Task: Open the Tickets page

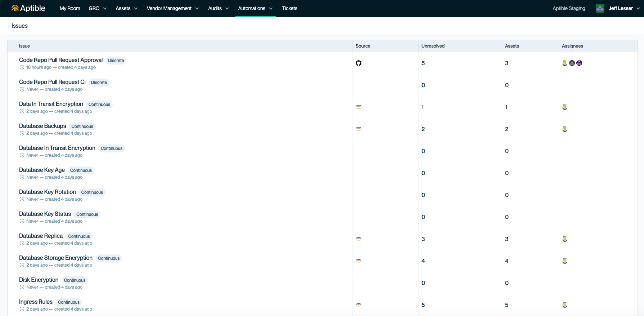Action: [x=289, y=8]
